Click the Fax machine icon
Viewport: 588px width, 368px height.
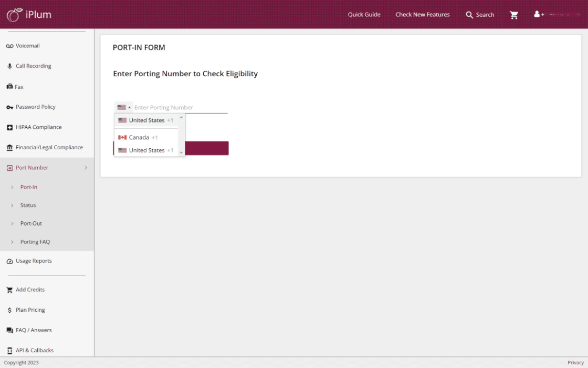(9, 87)
